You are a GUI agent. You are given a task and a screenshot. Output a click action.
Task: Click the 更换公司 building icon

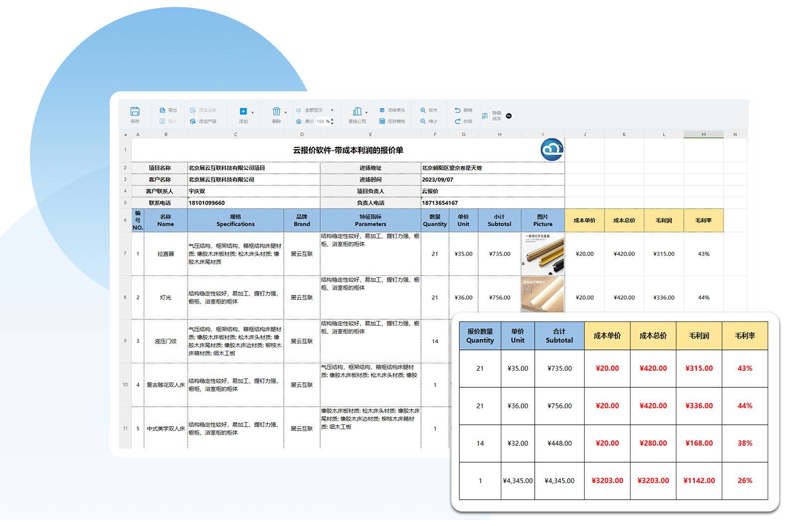pos(357,111)
